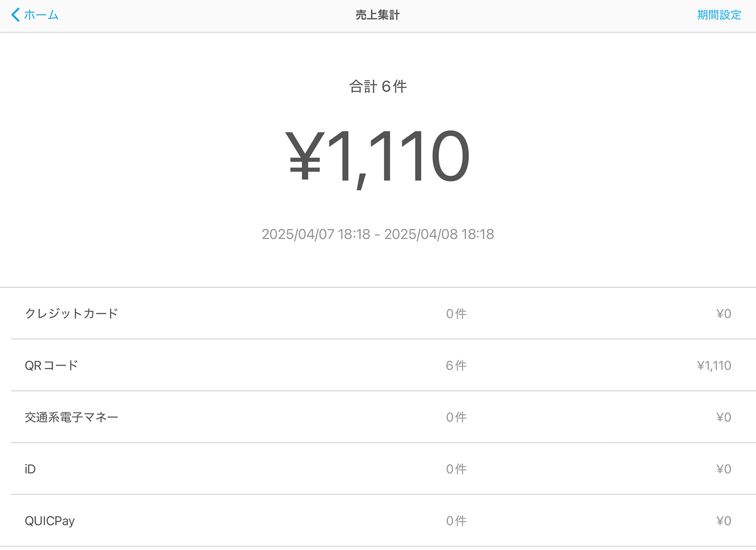Viewport: 756px width, 550px height.
Task: Click the ¥0 amount in iD row
Action: pos(724,470)
